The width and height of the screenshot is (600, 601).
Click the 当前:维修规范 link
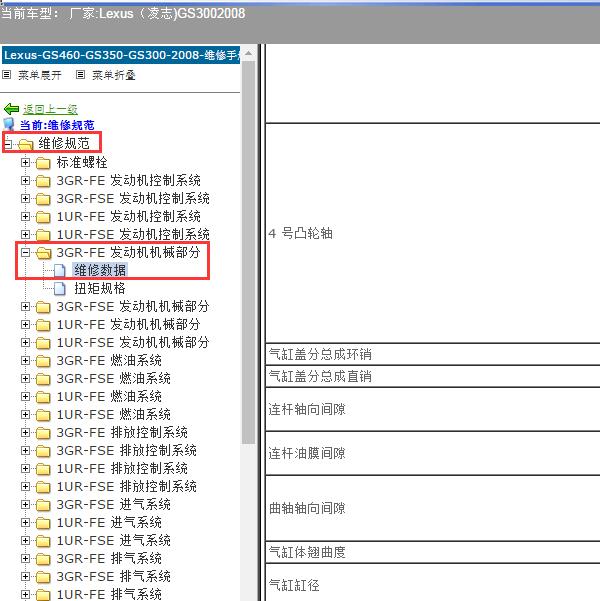click(x=57, y=125)
